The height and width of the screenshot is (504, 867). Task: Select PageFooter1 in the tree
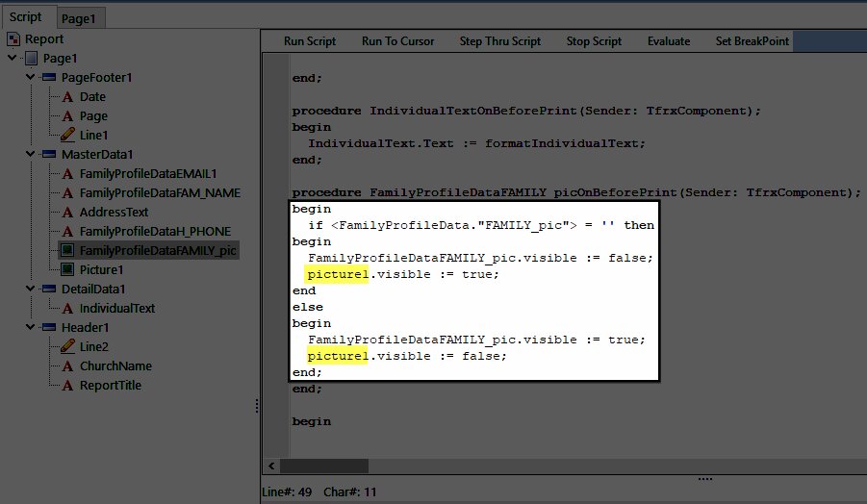pyautogui.click(x=97, y=77)
